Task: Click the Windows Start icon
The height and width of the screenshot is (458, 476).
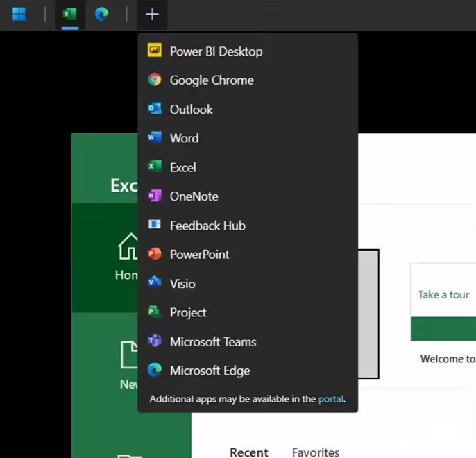Action: coord(19,15)
